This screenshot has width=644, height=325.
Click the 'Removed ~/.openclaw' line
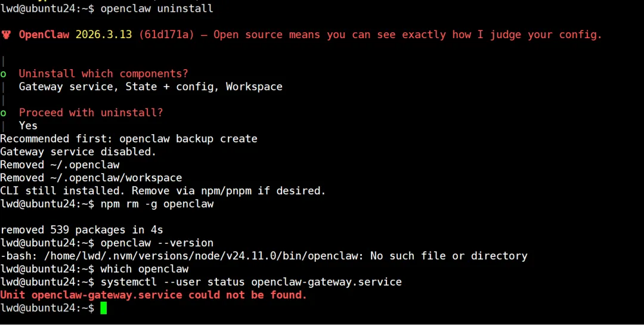point(60,165)
